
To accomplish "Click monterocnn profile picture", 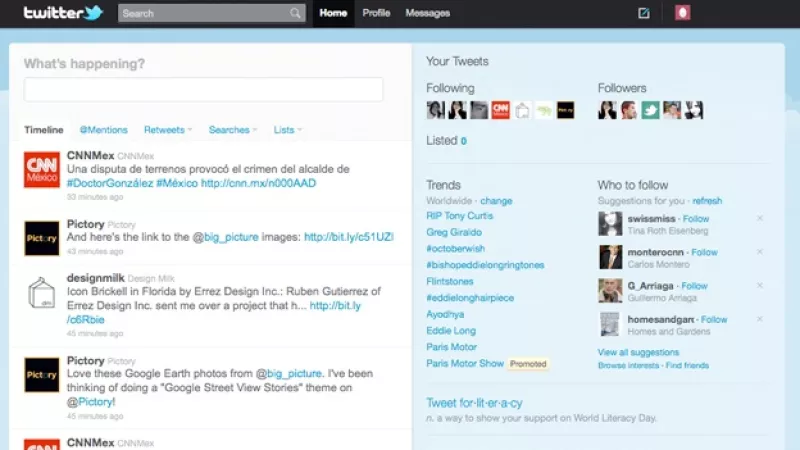I will click(x=610, y=257).
